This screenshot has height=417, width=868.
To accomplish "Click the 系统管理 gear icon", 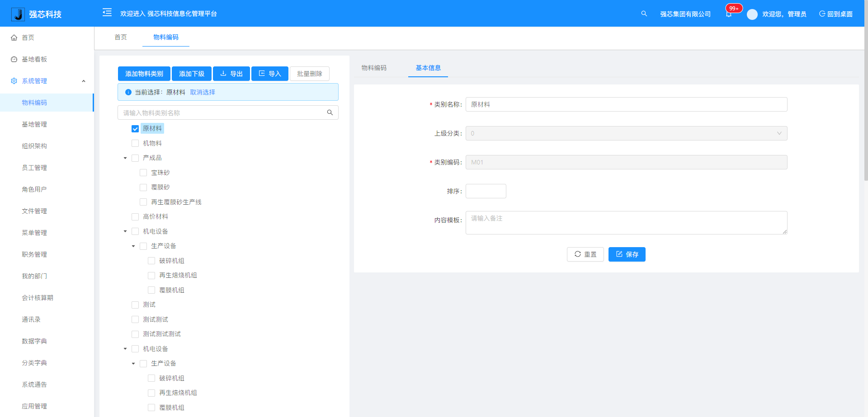I will point(14,81).
